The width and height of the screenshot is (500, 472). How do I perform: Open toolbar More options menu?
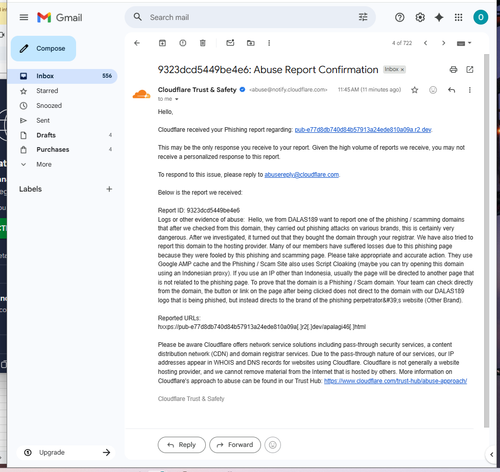tap(269, 43)
